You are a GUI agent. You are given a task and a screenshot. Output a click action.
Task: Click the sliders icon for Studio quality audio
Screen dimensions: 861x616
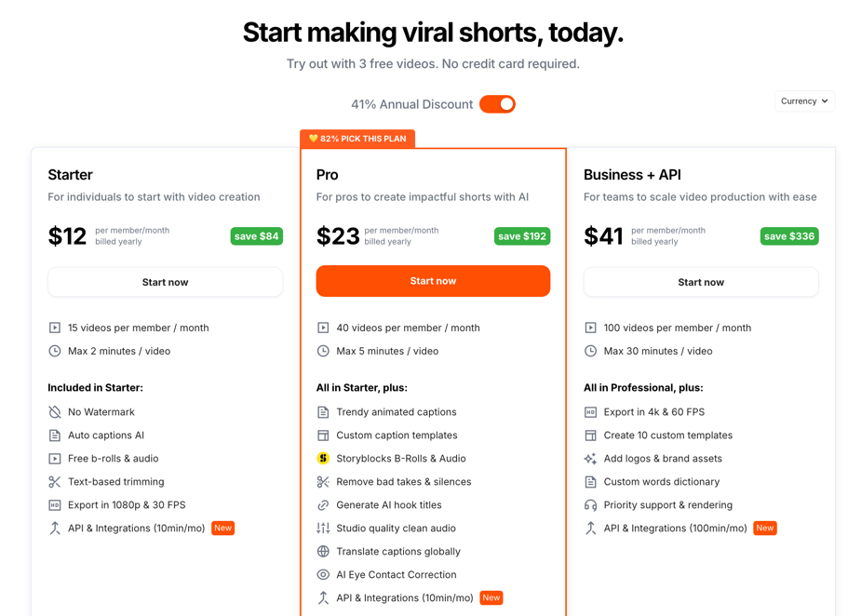(323, 529)
